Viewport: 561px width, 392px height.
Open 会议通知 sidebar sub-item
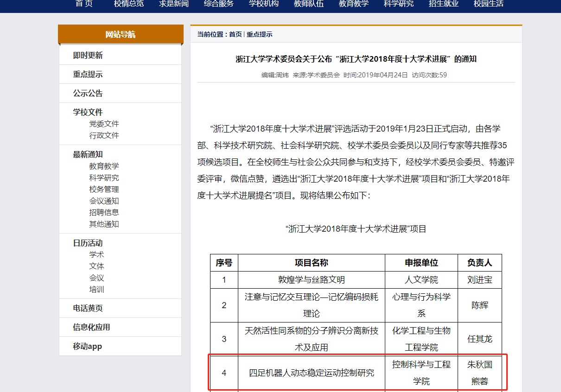click(x=104, y=201)
